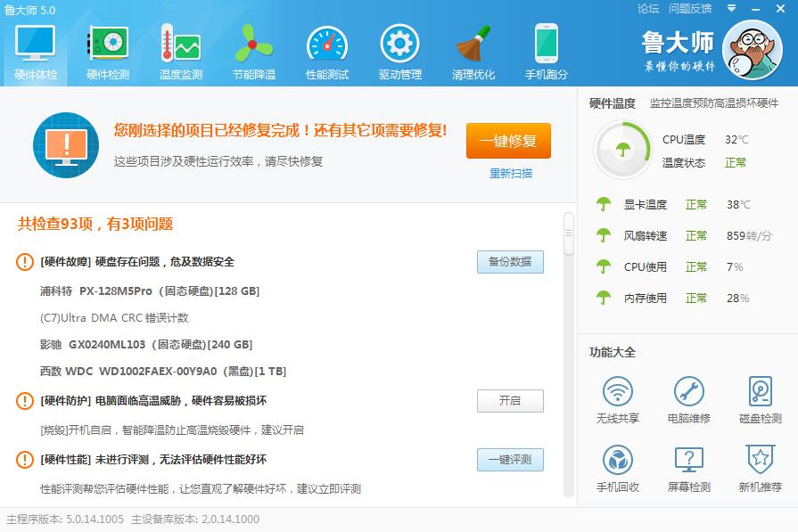Open the 手机跑分 phone benchmark
This screenshot has height=532, width=798.
(x=546, y=52)
